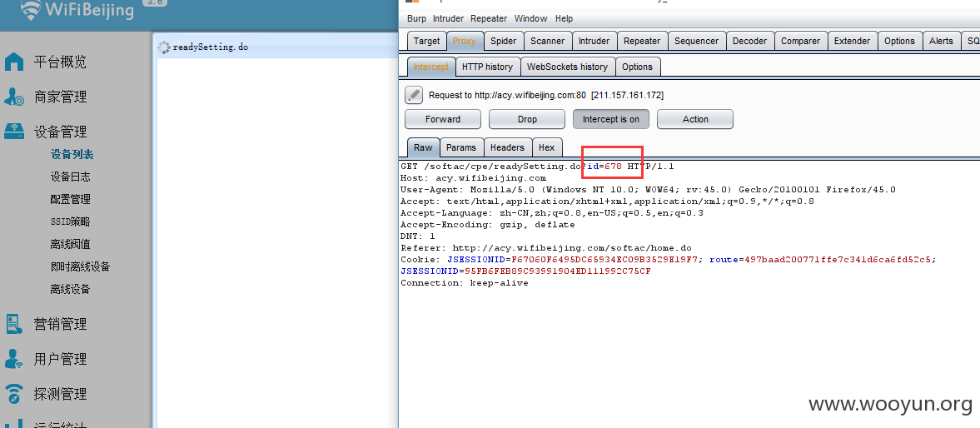Open the WebSockets history sub-tab
This screenshot has width=980, height=428.
568,67
